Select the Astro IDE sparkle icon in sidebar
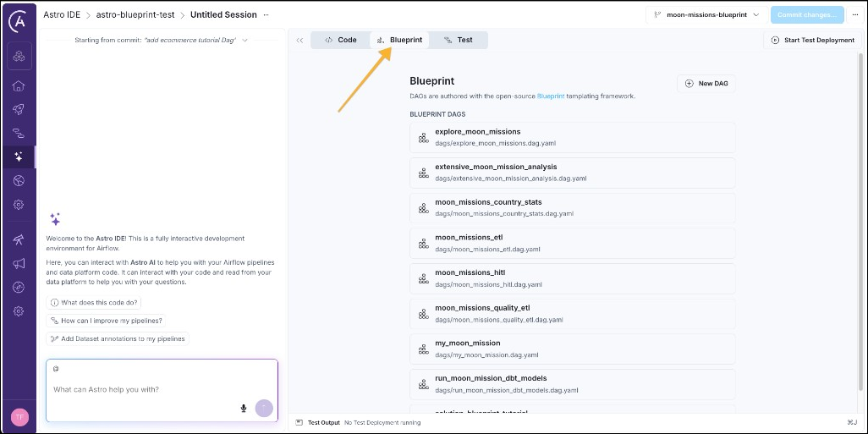This screenshot has width=868, height=434. [19, 157]
